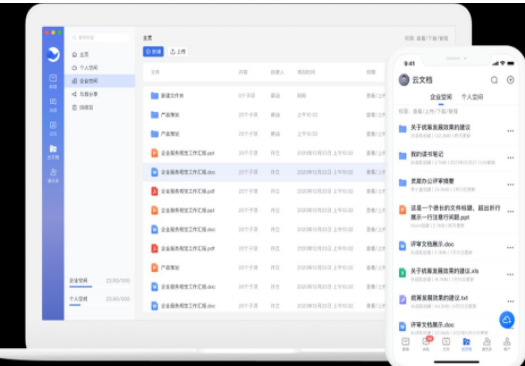Click the red close window button

(47, 32)
